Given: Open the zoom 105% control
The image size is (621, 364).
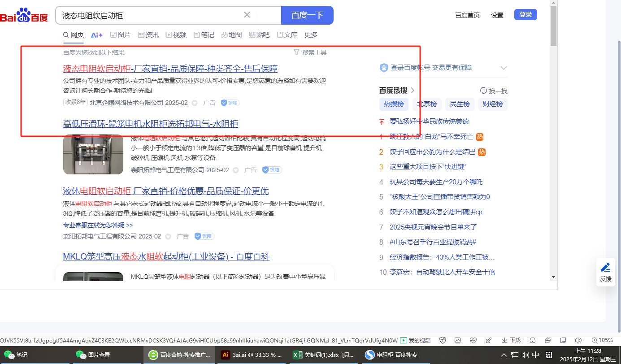Looking at the screenshot, I should tap(602, 340).
